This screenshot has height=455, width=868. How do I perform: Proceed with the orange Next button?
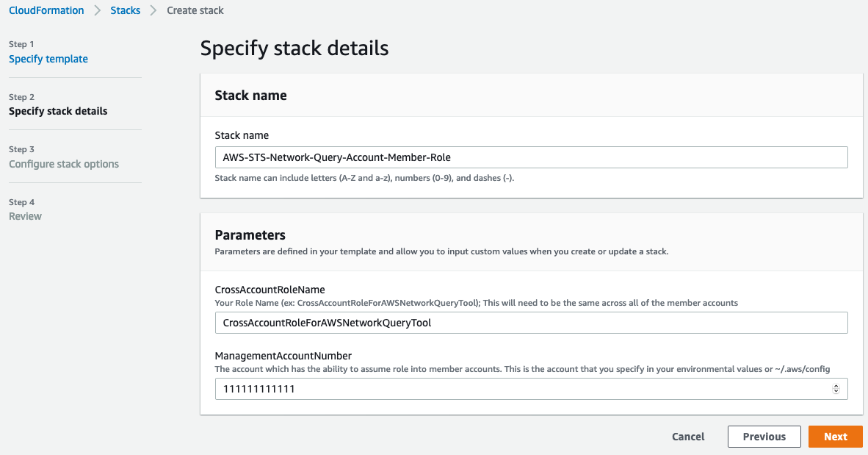click(835, 437)
